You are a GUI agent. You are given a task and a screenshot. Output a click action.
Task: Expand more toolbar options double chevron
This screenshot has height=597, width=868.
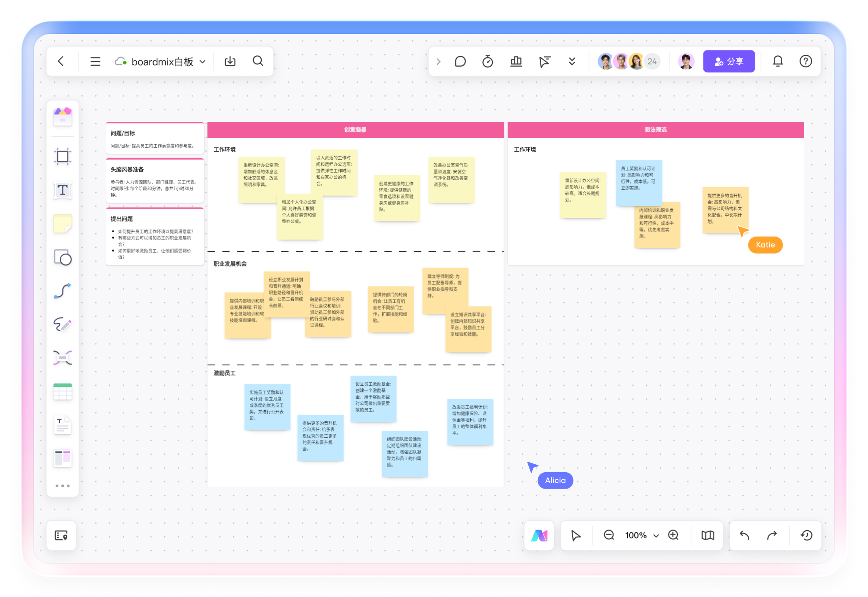[572, 61]
